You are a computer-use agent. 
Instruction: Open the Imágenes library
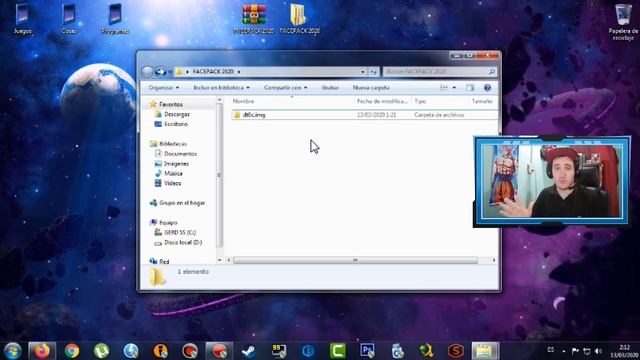(176, 164)
